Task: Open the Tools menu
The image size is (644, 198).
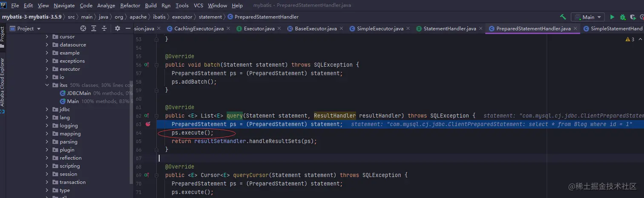Action: pyautogui.click(x=182, y=6)
